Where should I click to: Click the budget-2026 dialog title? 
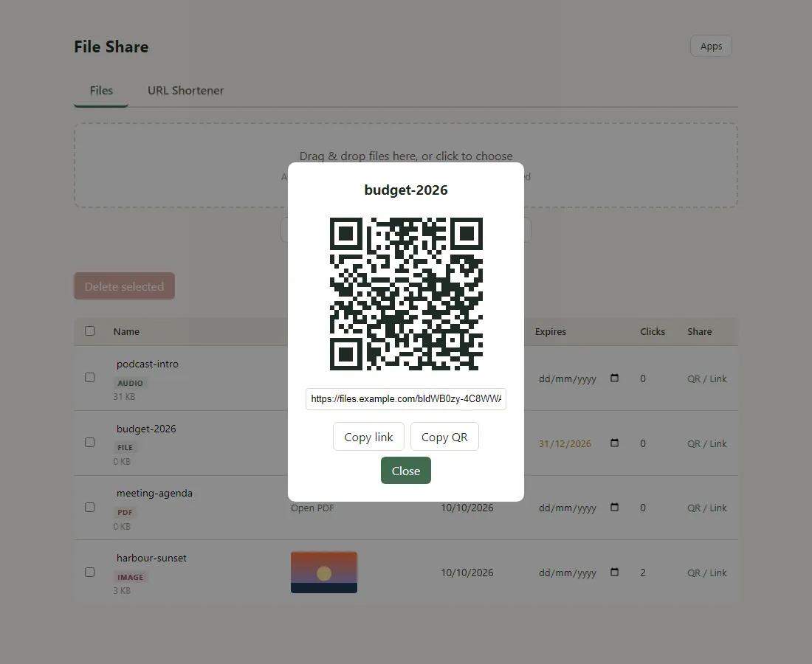pyautogui.click(x=406, y=190)
